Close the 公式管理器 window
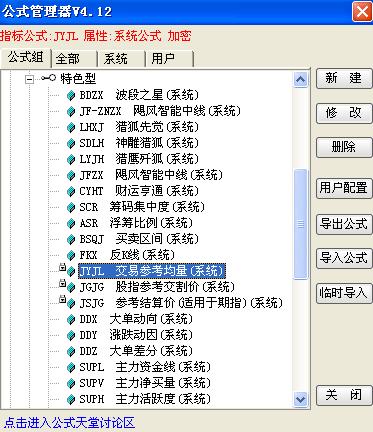This screenshot has width=373, height=432. point(362,12)
